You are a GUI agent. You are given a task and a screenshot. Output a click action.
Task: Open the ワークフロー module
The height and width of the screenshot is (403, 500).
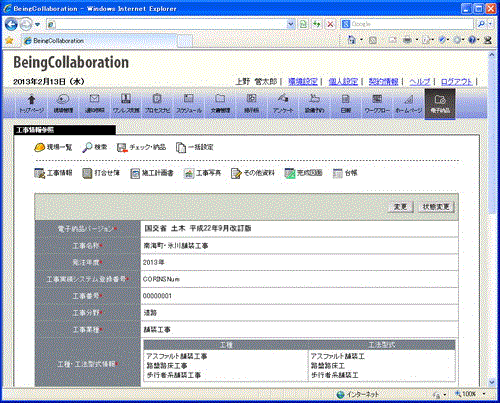coord(377,104)
